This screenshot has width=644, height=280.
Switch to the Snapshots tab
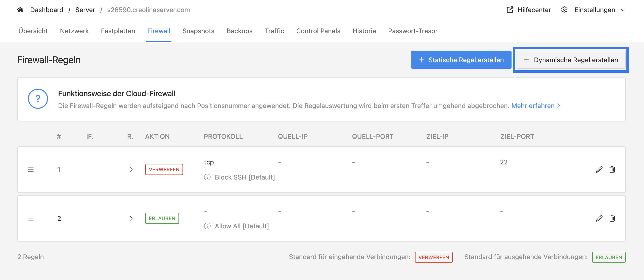198,31
